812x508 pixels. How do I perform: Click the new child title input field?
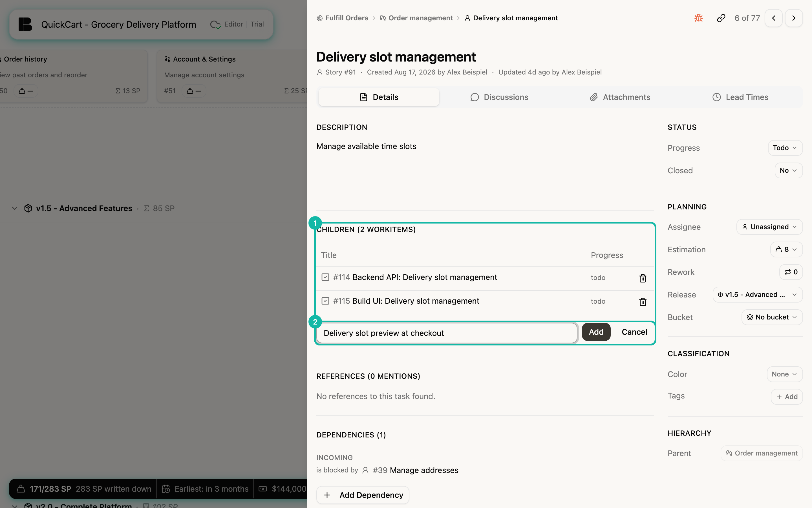[447, 333]
